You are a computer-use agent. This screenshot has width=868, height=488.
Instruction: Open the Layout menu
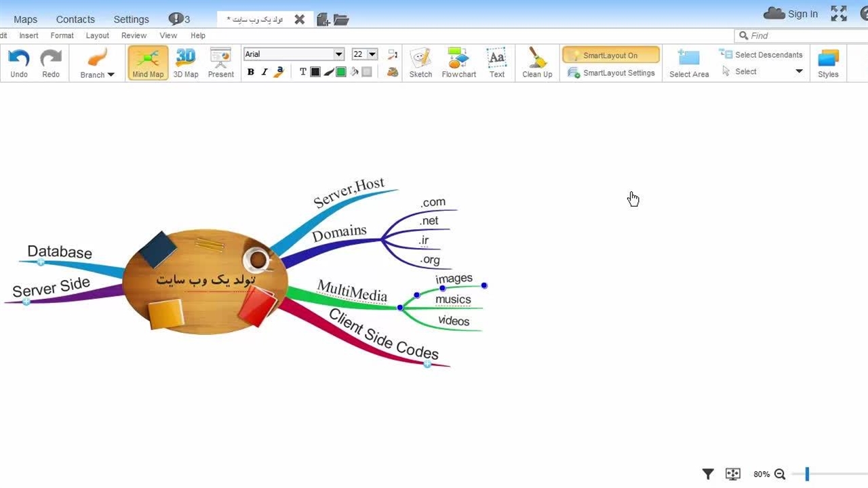[97, 35]
